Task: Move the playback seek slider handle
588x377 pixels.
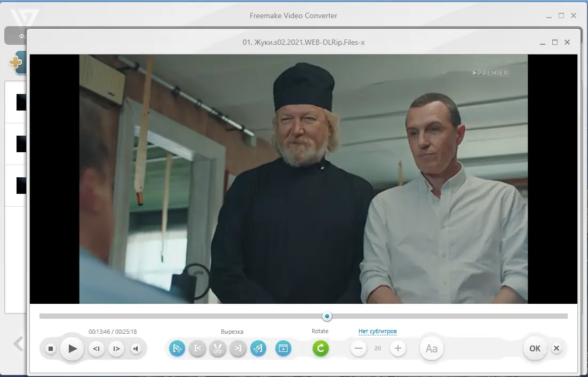Action: 327,316
